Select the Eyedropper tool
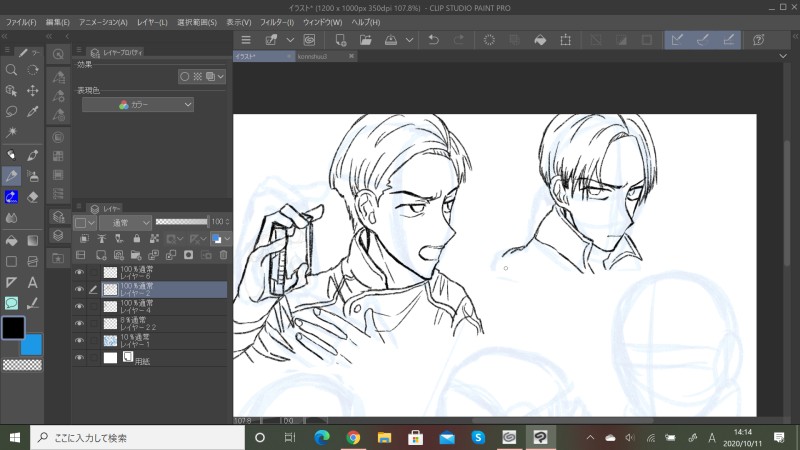The height and width of the screenshot is (450, 800). 33,112
